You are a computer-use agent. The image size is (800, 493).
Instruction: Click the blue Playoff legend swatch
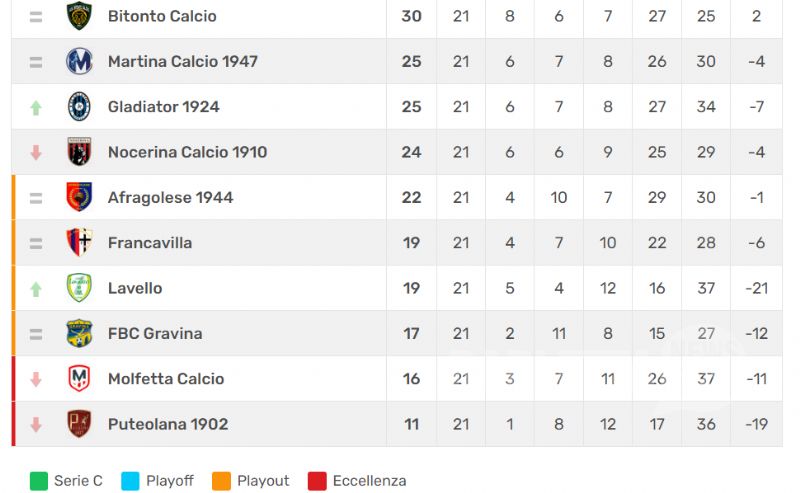(x=130, y=481)
